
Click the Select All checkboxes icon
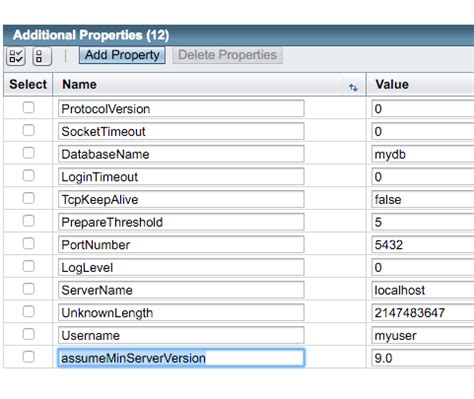(x=16, y=56)
